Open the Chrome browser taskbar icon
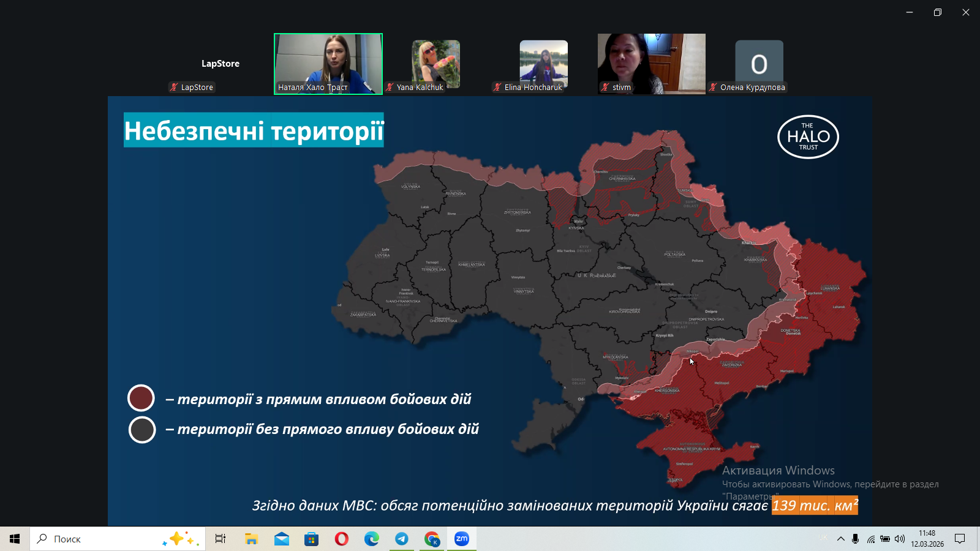The width and height of the screenshot is (980, 551). tap(432, 539)
